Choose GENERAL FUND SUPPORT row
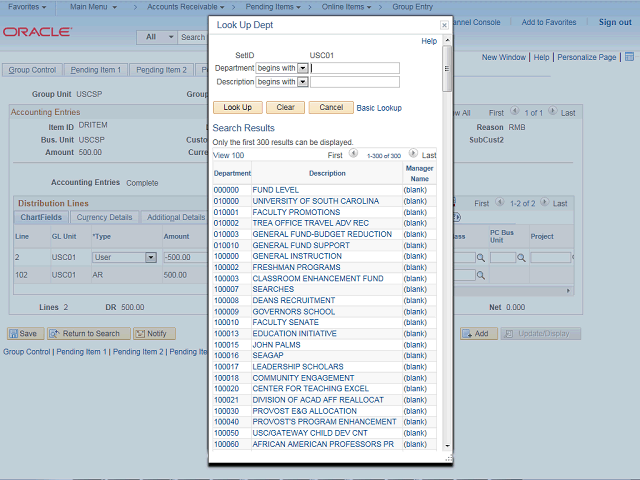The width and height of the screenshot is (640, 480). pyautogui.click(x=301, y=245)
